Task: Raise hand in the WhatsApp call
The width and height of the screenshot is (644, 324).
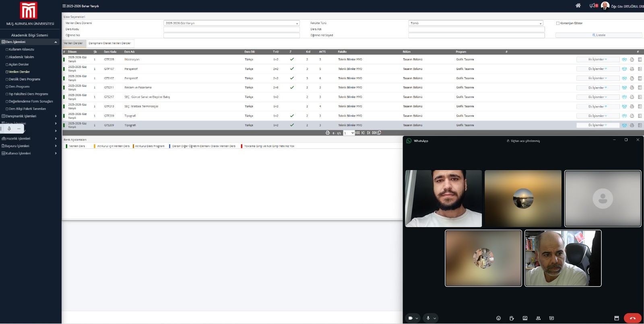Action: tap(512, 318)
